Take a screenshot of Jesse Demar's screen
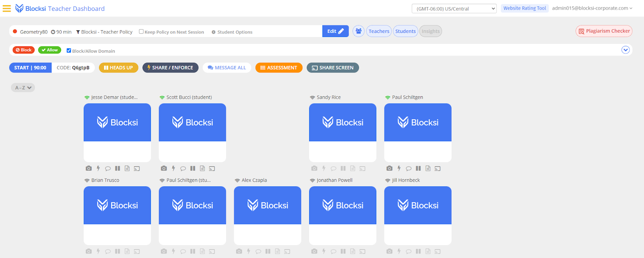Screen dimensions: 644x258 [x=89, y=168]
